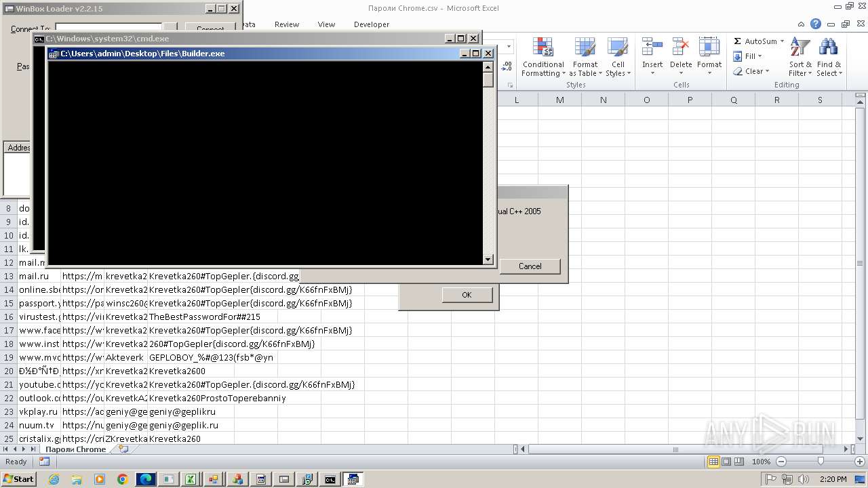Open Format as Table gallery
The image size is (868, 488).
point(585,57)
